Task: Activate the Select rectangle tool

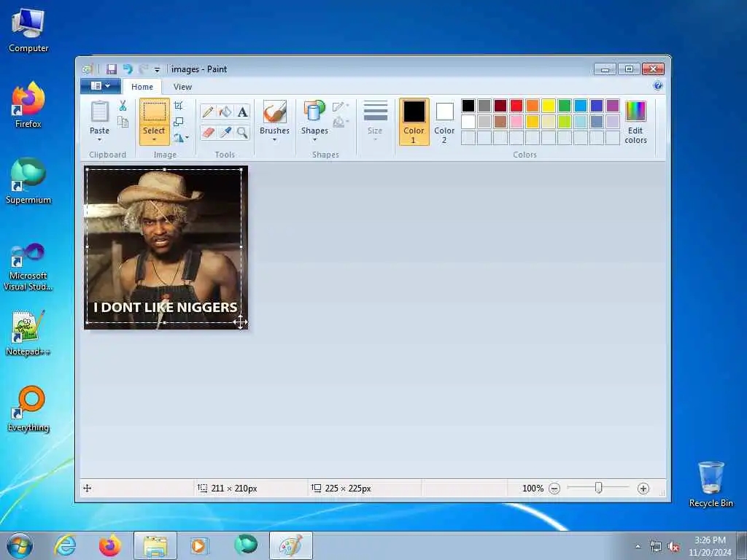Action: (x=155, y=112)
